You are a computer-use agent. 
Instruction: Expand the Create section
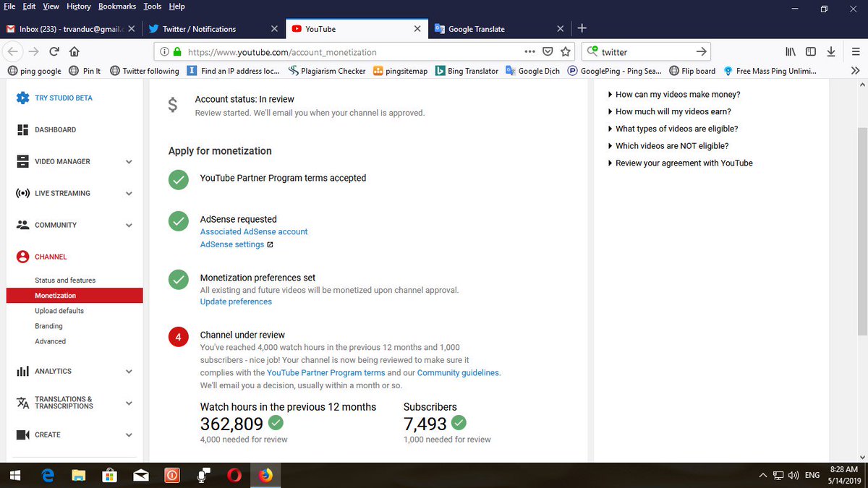[x=129, y=435]
